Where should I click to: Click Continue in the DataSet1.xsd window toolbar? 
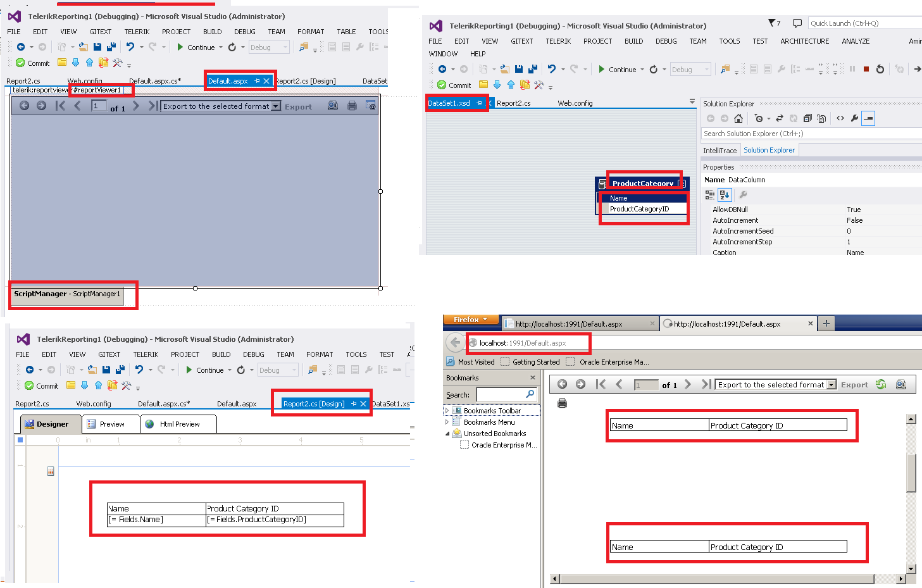[x=618, y=70]
